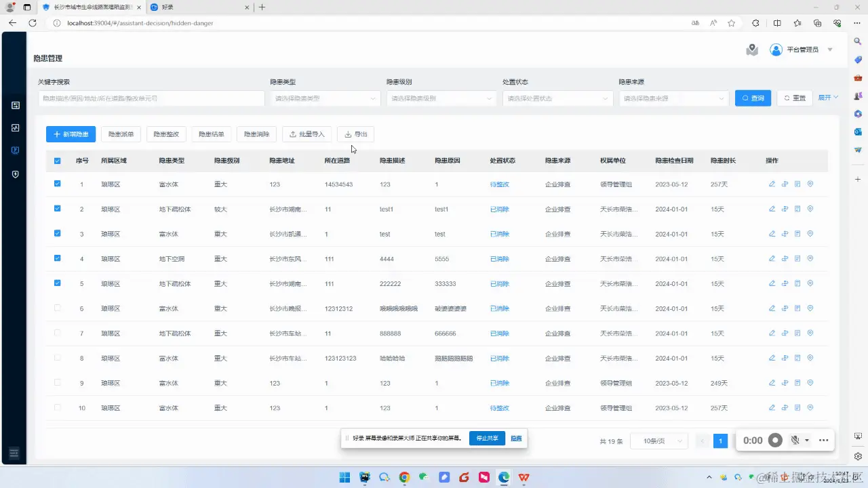Click the record button in recorder widget
The image size is (868, 488).
pyautogui.click(x=775, y=440)
